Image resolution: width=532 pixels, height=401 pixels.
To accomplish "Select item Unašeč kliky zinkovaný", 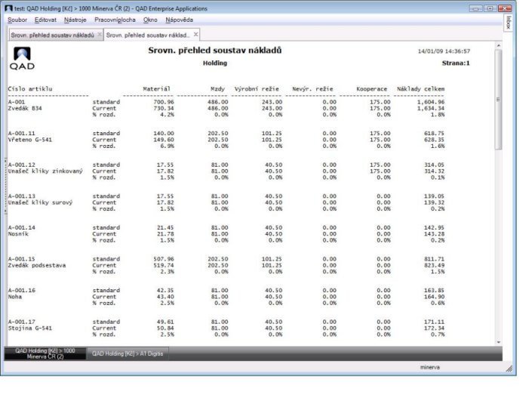I will tap(45, 171).
